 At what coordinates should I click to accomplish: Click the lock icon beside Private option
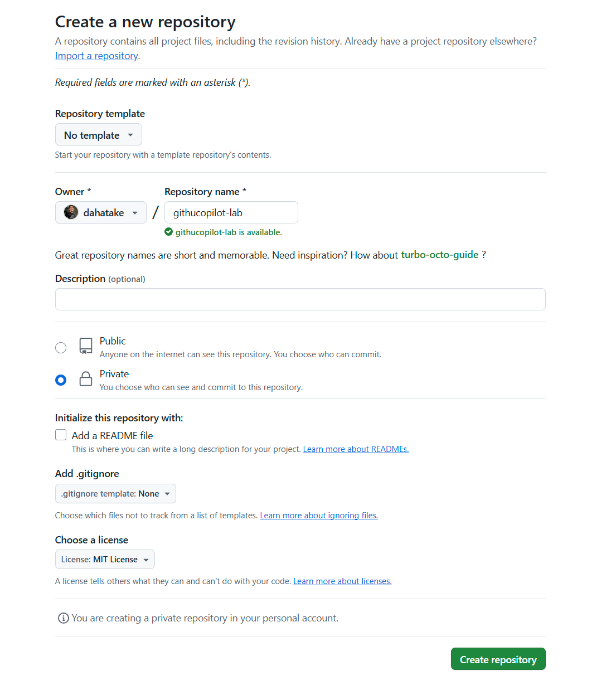pos(85,379)
